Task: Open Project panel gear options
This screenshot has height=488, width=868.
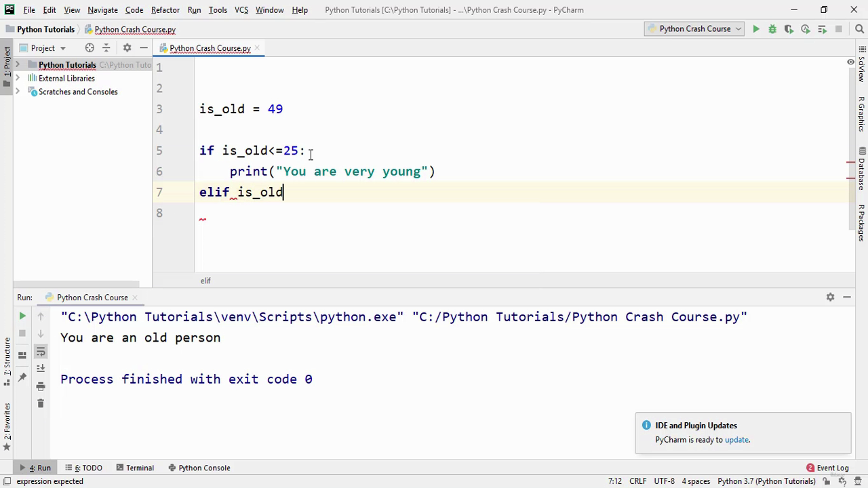Action: tap(127, 48)
